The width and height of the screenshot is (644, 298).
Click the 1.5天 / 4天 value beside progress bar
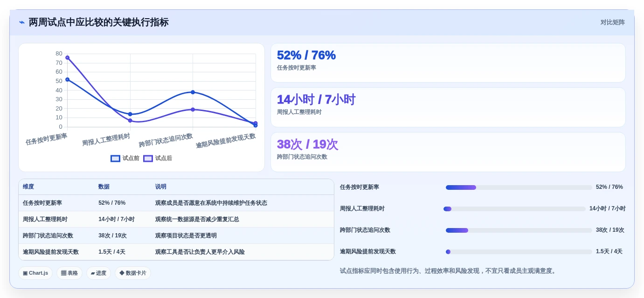tap(609, 252)
